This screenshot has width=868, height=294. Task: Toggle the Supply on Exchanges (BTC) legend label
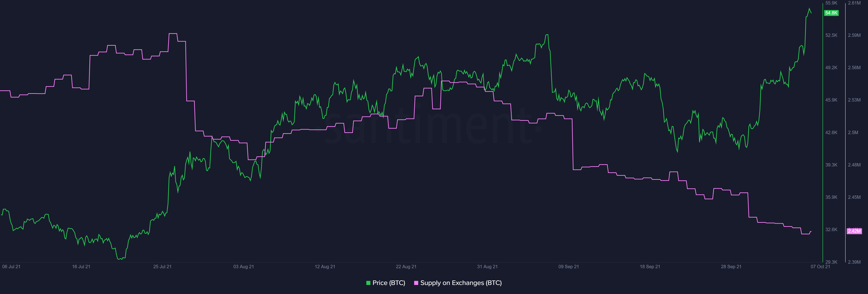(461, 283)
